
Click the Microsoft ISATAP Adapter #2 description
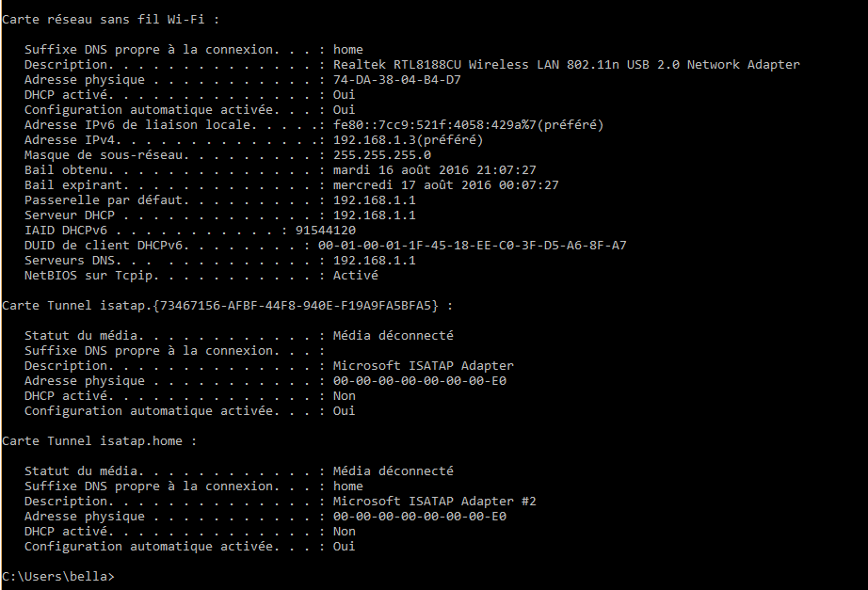pyautogui.click(x=435, y=502)
